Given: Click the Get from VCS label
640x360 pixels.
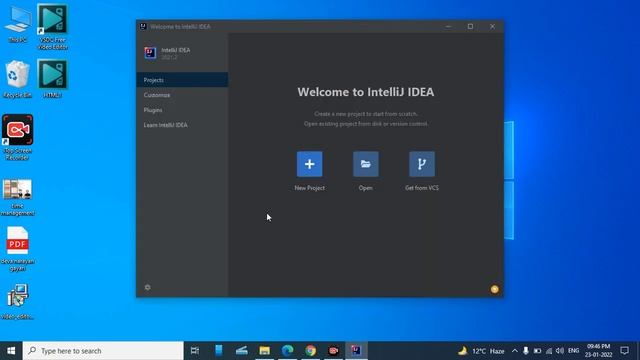Looking at the screenshot, I should (x=422, y=188).
